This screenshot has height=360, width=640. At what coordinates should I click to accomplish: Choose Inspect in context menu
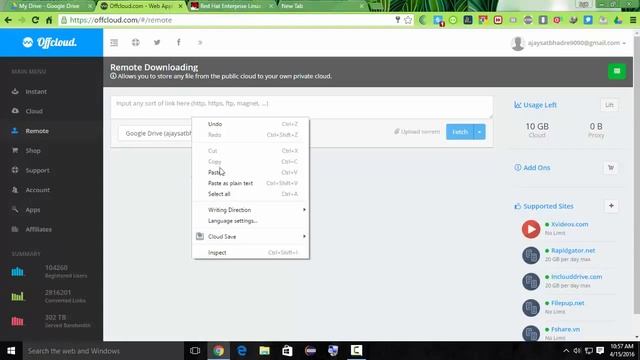(x=251, y=253)
